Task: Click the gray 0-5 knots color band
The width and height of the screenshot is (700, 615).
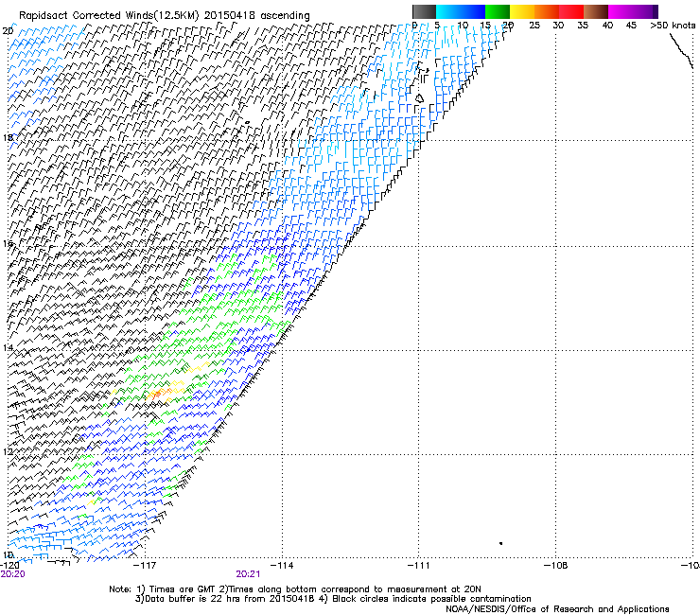Action: [x=424, y=11]
